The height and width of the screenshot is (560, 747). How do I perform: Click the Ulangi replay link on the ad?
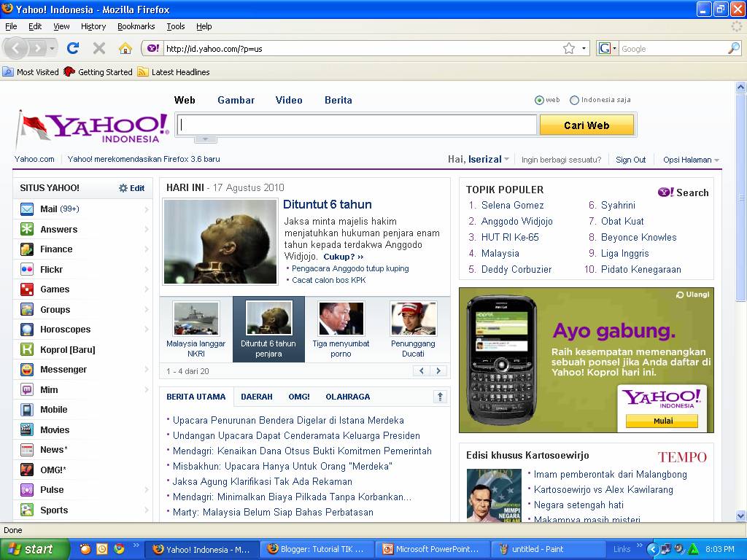(x=693, y=295)
